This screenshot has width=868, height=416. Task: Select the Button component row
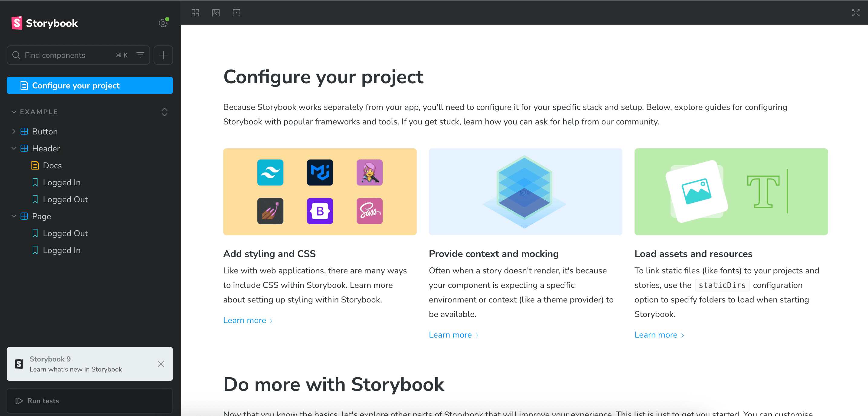pyautogui.click(x=90, y=132)
